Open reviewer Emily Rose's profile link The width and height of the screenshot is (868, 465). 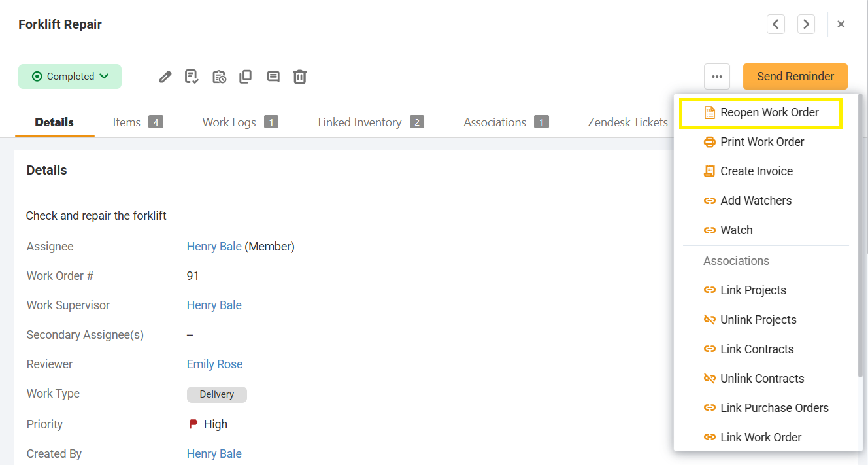click(214, 364)
